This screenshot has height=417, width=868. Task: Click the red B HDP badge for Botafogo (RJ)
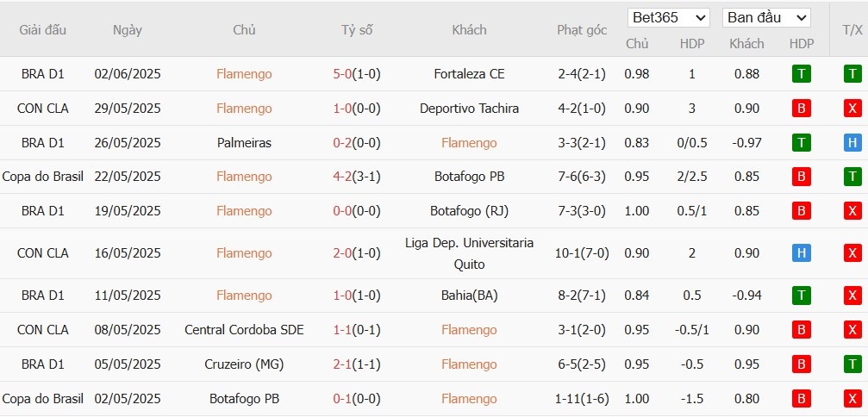point(802,211)
